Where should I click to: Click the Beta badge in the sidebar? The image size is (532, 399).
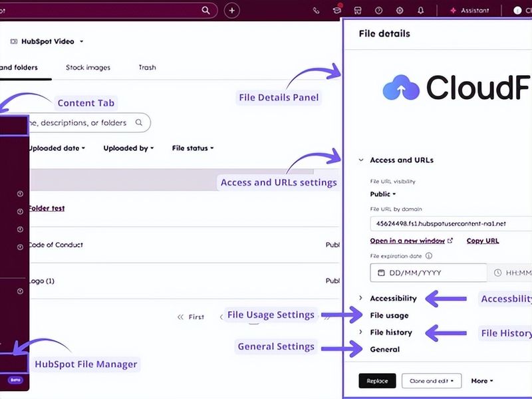click(15, 380)
